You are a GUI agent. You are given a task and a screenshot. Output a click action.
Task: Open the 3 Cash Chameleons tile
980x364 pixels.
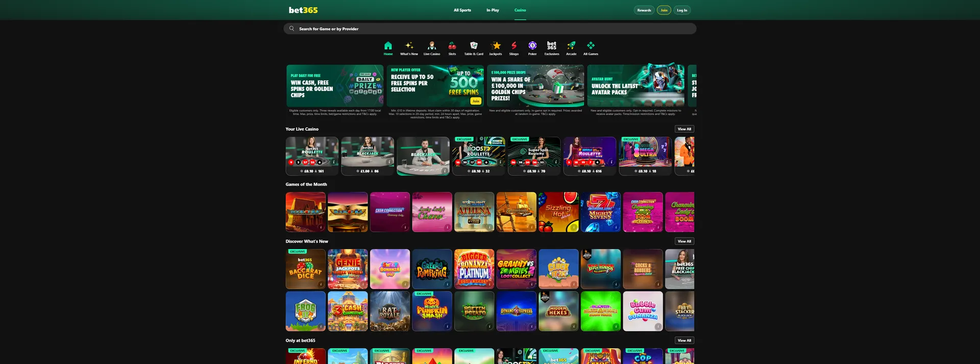coord(348,311)
